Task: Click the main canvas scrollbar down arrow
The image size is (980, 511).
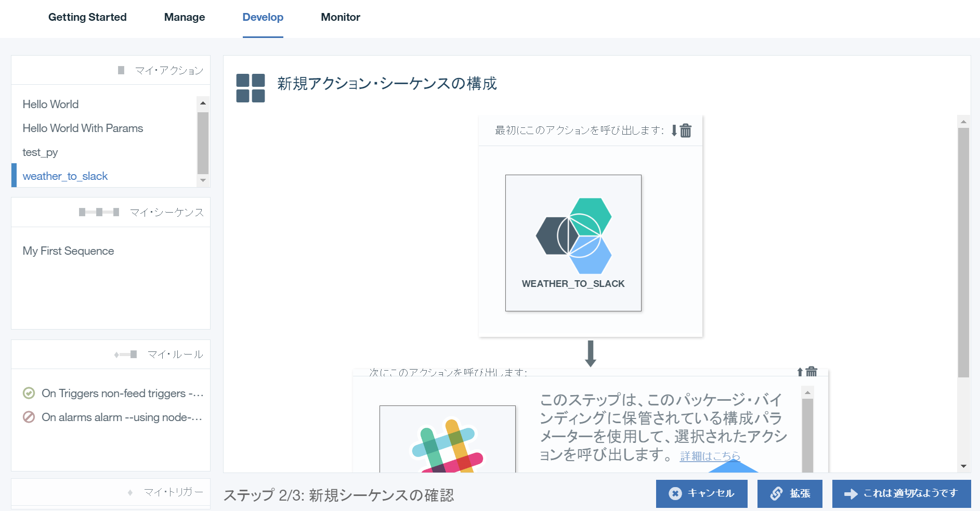Action: click(963, 466)
